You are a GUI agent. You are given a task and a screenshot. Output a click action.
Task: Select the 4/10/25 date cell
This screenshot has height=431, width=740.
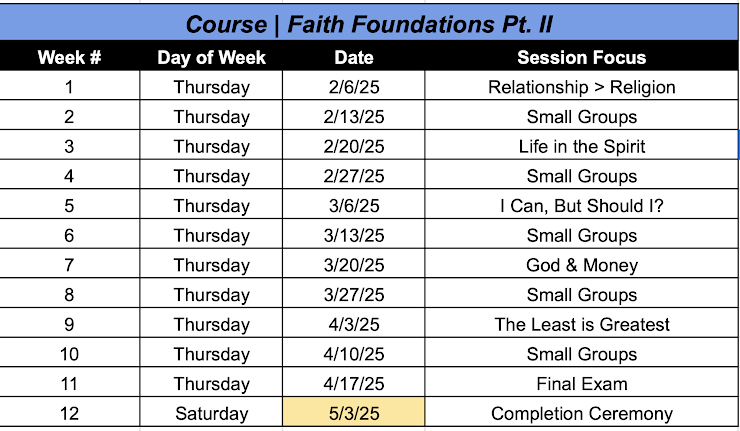click(354, 354)
